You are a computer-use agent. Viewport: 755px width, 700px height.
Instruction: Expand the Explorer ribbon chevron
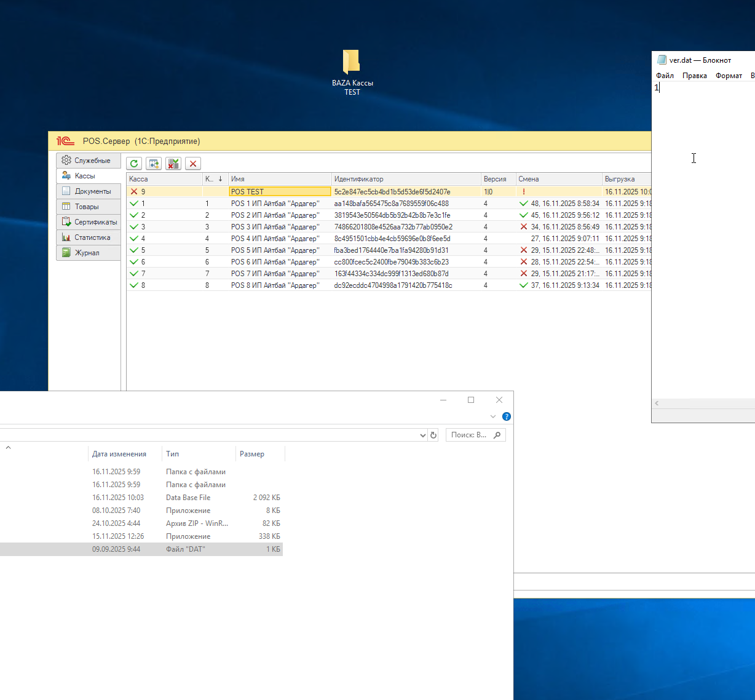492,416
